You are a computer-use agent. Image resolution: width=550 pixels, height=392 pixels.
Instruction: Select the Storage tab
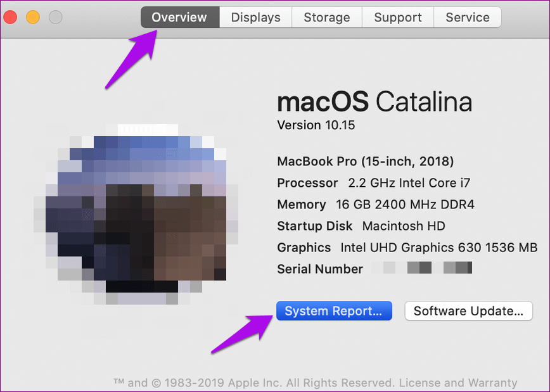coord(326,17)
